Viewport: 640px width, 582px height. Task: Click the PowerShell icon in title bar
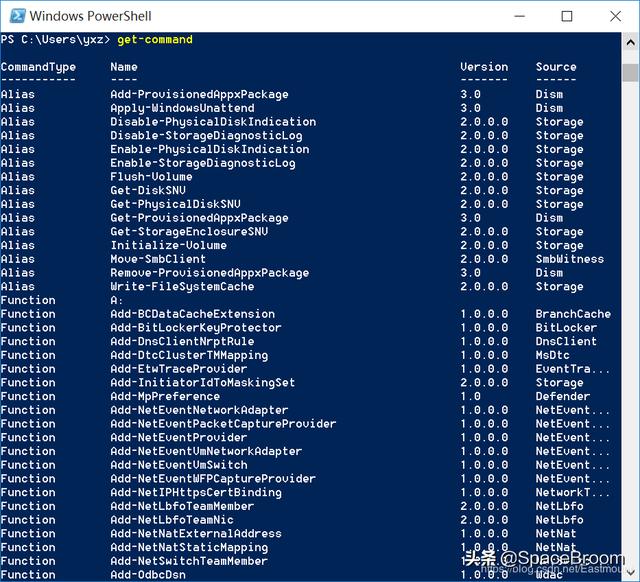[17, 16]
